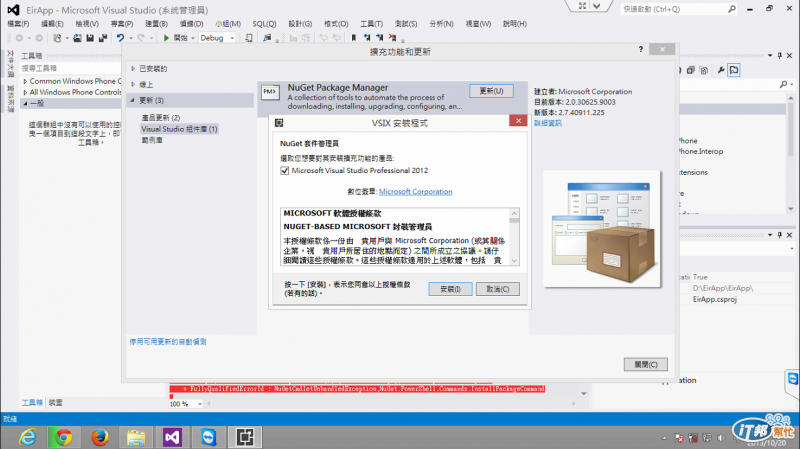Viewport: 800px width, 449px height.
Task: Start debugging with the green play icon
Action: pyautogui.click(x=166, y=38)
